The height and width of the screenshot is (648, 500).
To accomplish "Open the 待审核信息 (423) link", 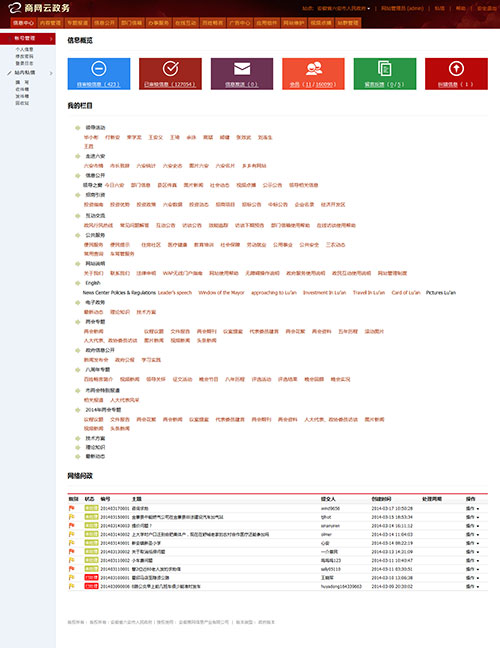I will click(x=99, y=84).
